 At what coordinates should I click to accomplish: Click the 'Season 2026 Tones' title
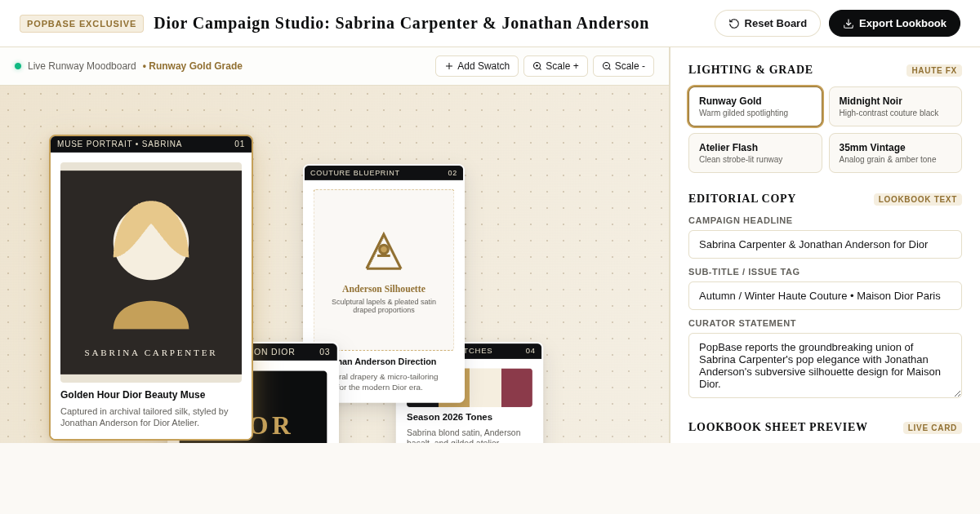tap(450, 417)
